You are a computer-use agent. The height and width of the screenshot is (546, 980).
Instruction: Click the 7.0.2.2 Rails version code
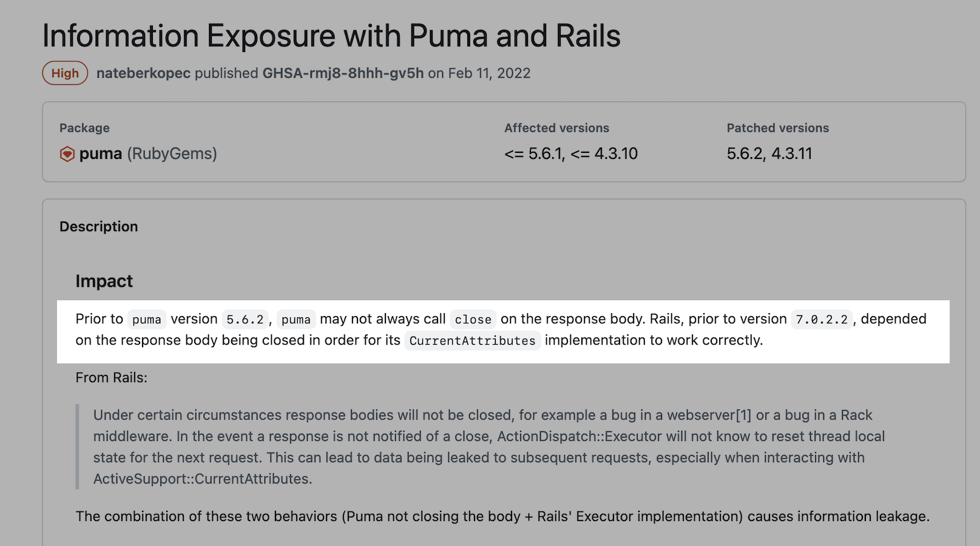point(822,319)
